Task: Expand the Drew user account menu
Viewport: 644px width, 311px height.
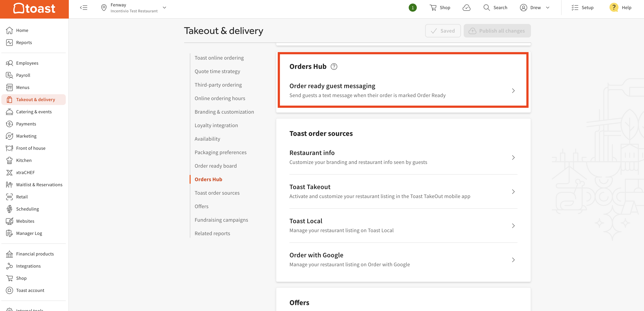Action: [535, 7]
